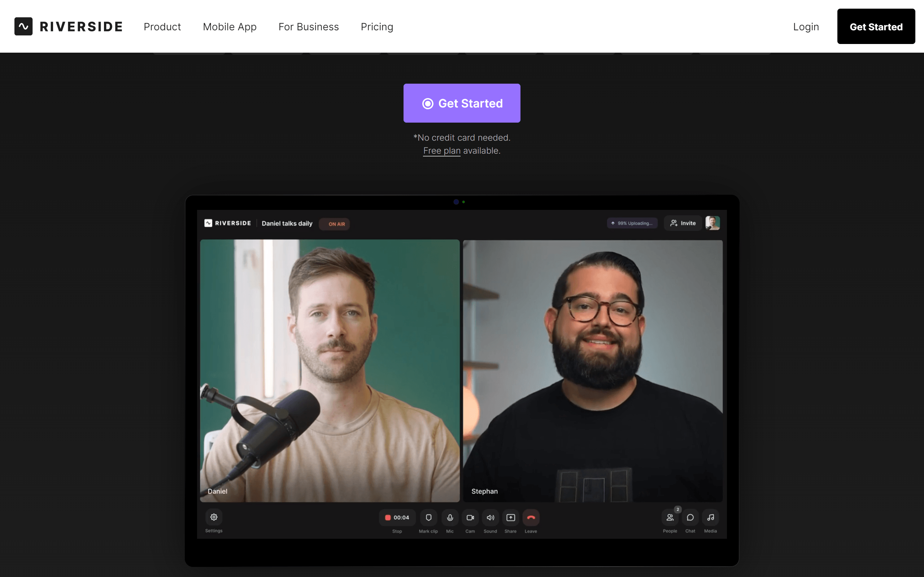Toggle the Sound speaker button

point(490,517)
